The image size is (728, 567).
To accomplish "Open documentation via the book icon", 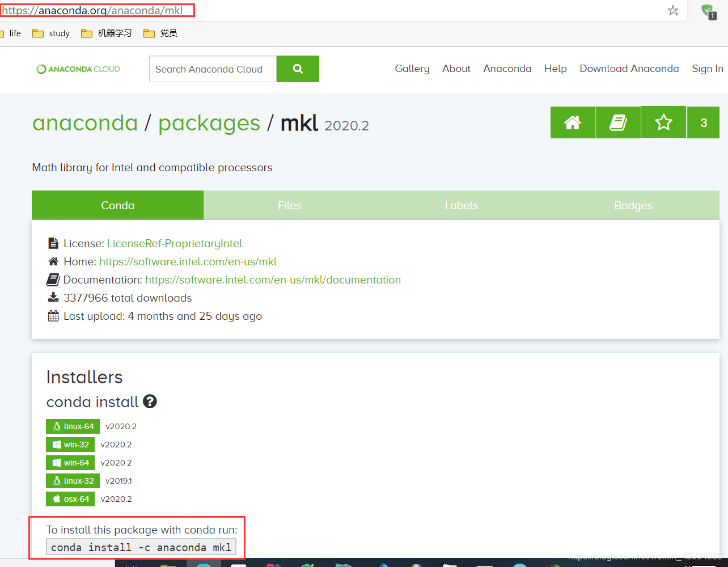I will click(x=618, y=122).
